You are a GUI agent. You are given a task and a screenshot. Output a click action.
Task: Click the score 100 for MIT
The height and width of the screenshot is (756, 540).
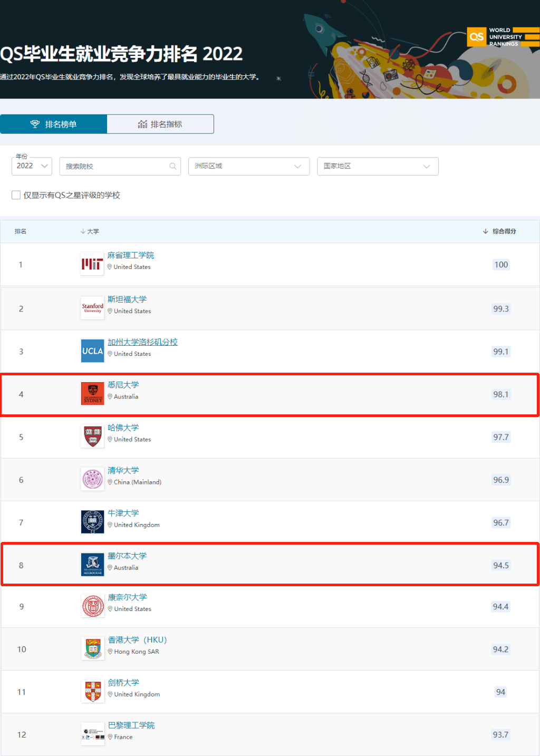[x=501, y=265]
